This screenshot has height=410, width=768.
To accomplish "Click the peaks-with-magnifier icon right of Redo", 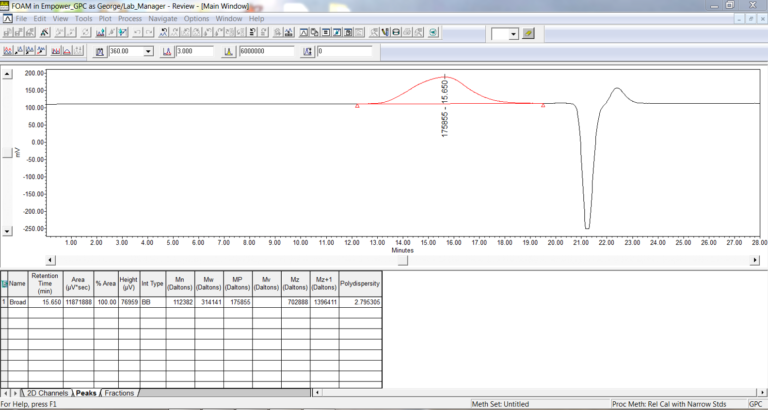I will point(163,32).
